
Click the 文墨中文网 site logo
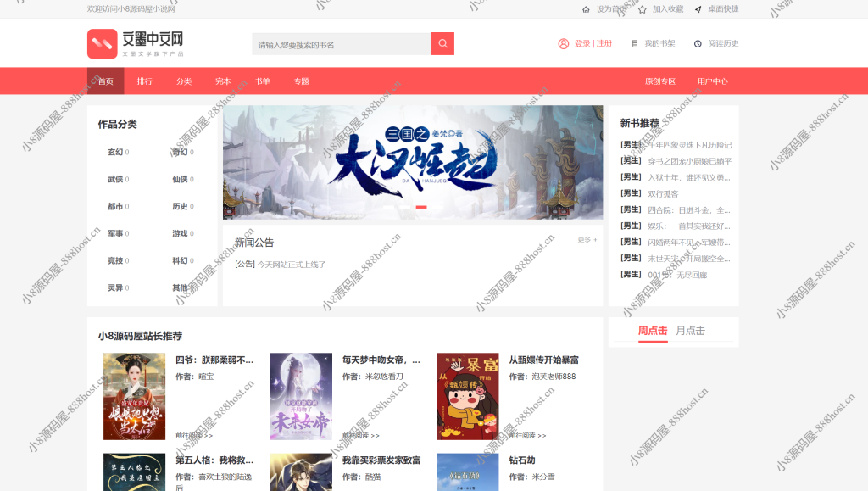136,44
